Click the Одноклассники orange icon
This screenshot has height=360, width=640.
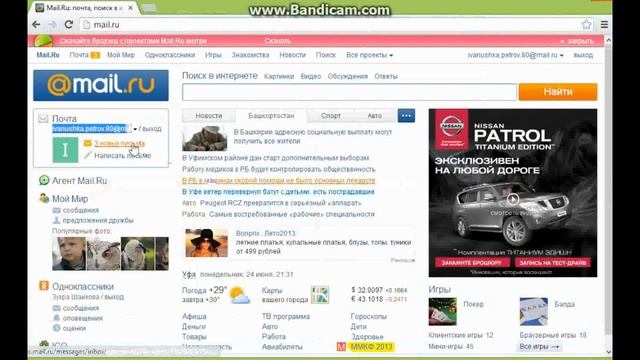click(44, 286)
